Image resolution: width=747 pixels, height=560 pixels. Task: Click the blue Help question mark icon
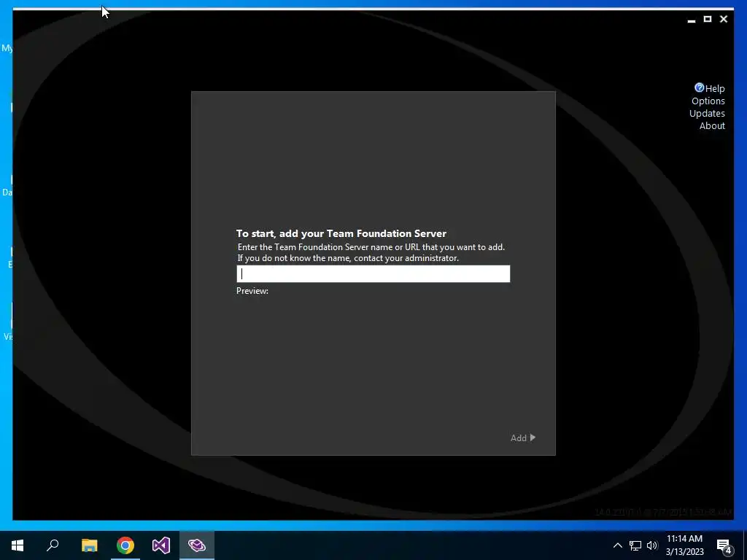pyautogui.click(x=700, y=87)
